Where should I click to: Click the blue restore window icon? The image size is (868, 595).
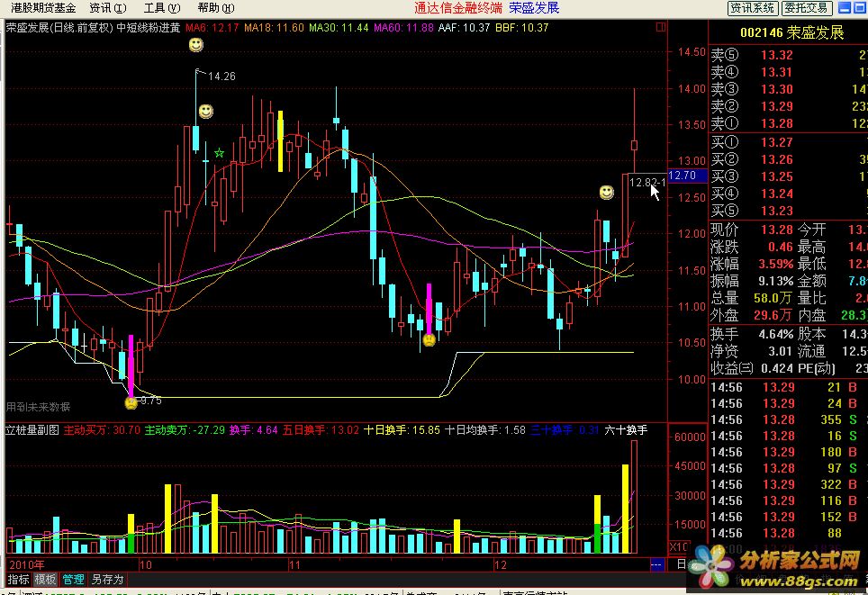860,8
